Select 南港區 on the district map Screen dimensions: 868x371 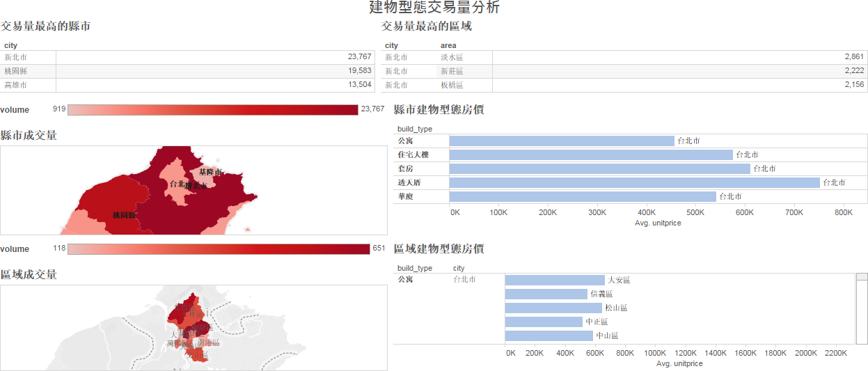click(x=208, y=342)
